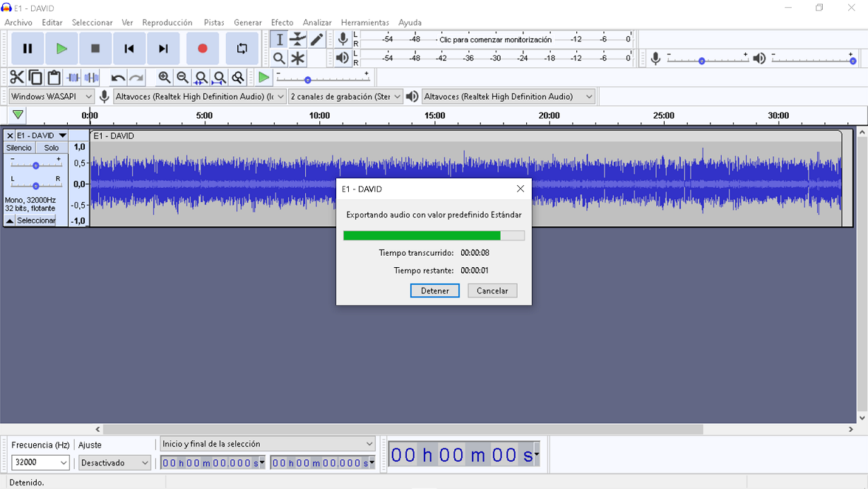Adjust the track pan L/R slider
This screenshot has height=489, width=868.
click(35, 184)
